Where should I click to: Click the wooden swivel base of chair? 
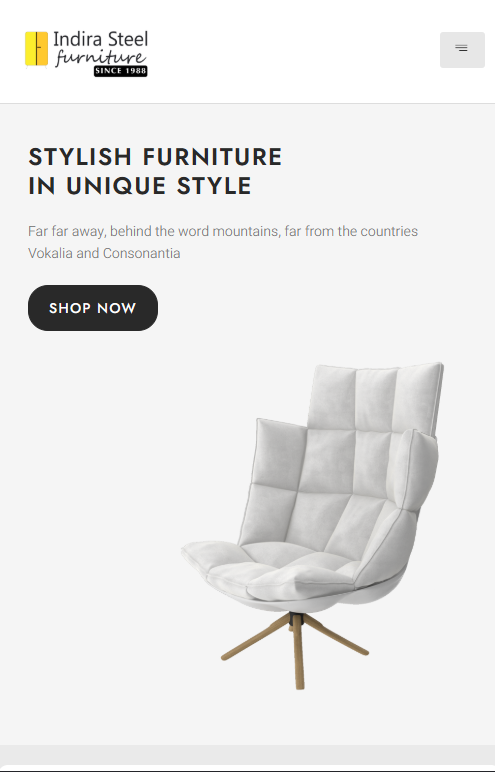click(x=296, y=649)
